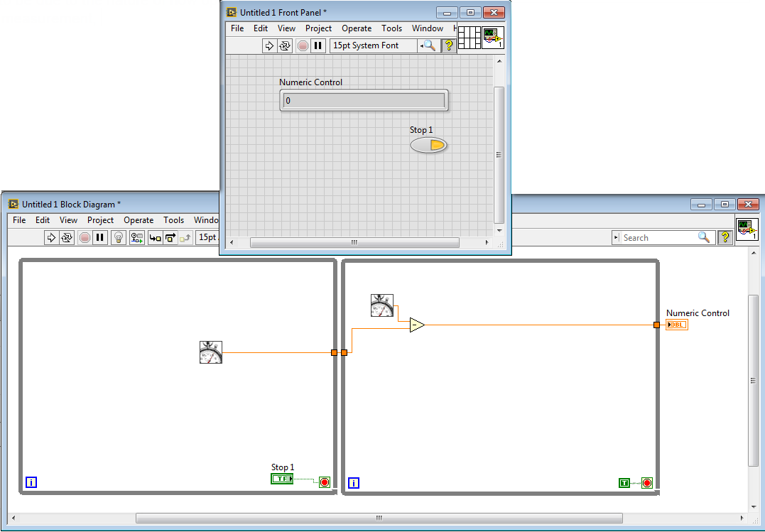Open Tools menu in Block Diagram
Viewport: 765px width, 532px height.
click(174, 220)
